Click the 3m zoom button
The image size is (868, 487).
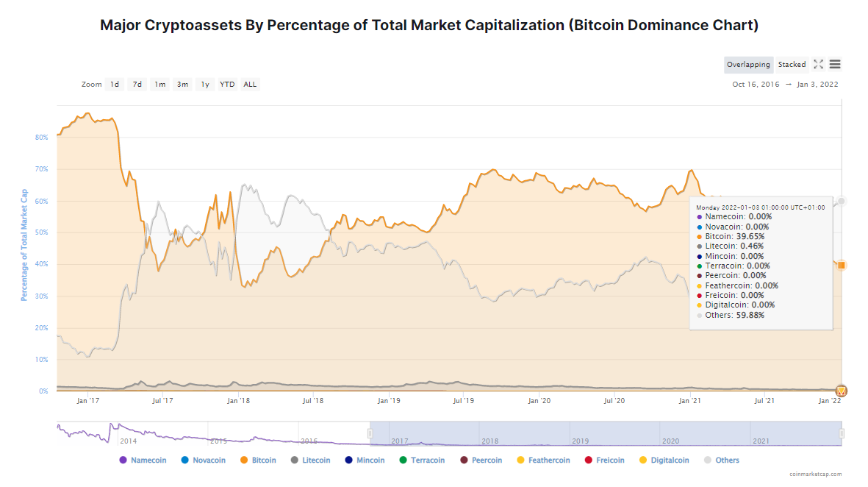[182, 85]
